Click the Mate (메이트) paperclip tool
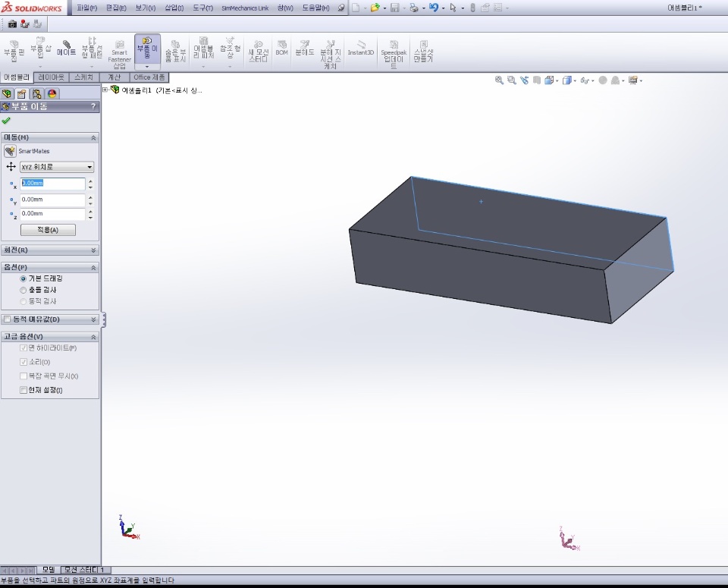The image size is (728, 588). (66, 49)
